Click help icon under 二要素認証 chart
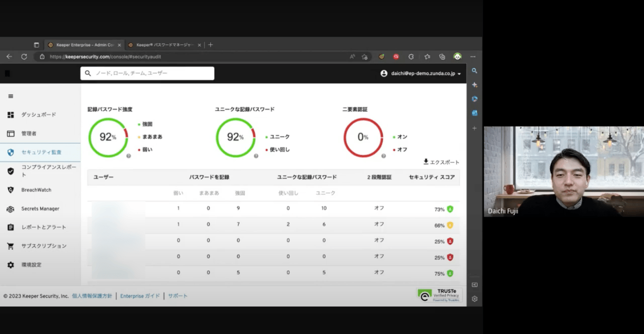The width and height of the screenshot is (644, 334). pos(383,156)
